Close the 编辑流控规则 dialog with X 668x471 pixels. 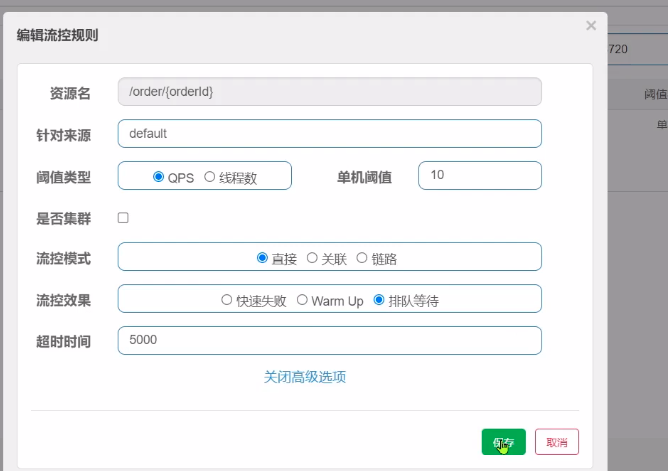[x=591, y=26]
